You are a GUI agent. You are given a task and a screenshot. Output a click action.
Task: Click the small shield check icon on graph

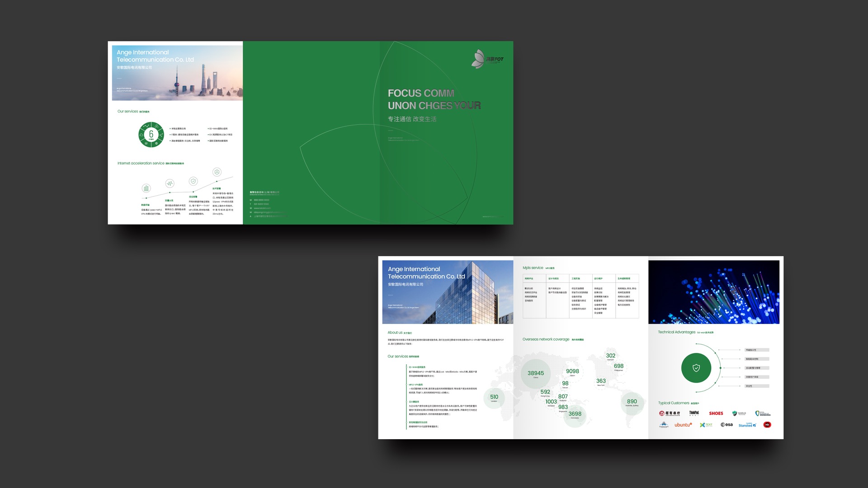click(x=193, y=181)
